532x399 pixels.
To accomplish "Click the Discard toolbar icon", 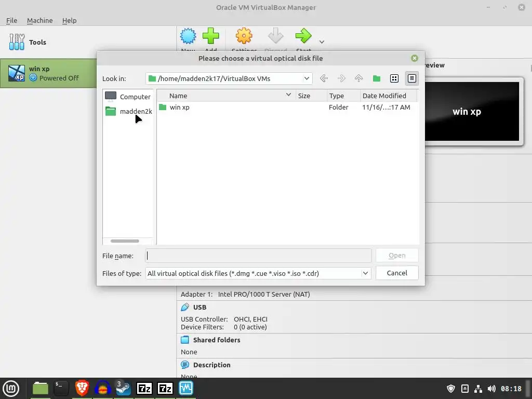I will coord(275,36).
